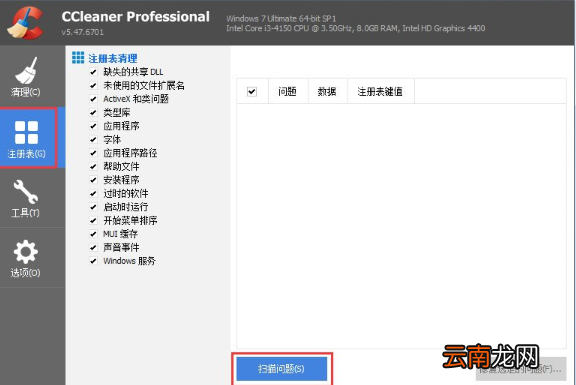This screenshot has height=385, width=576.
Task: Toggle 安装程序 checkbox
Action: [93, 180]
